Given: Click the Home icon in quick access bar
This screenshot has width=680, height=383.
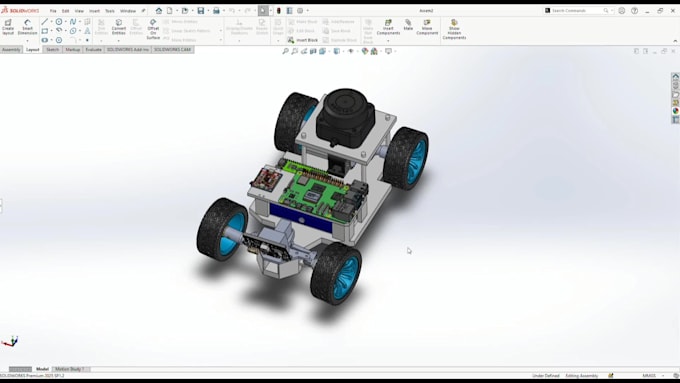Looking at the screenshot, I should 159,10.
